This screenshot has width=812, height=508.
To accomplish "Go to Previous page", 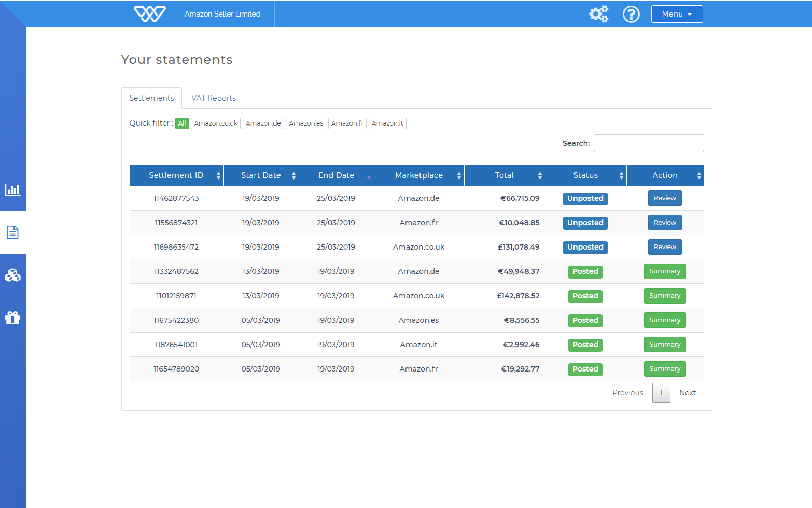I will 627,393.
